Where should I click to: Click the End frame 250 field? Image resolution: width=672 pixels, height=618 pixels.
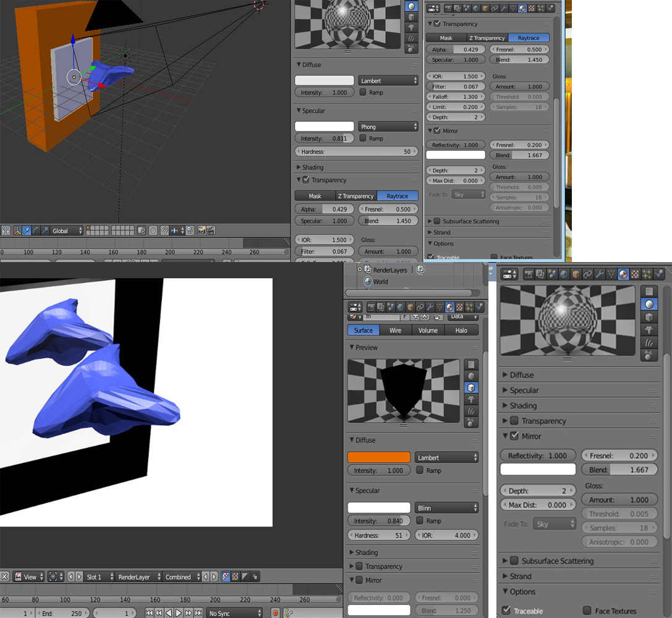[62, 613]
